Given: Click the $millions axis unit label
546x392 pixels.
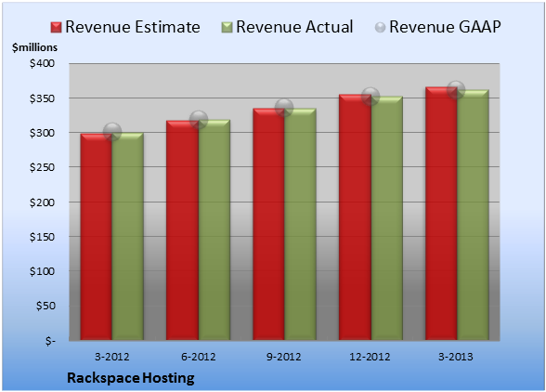Looking at the screenshot, I should (x=34, y=47).
